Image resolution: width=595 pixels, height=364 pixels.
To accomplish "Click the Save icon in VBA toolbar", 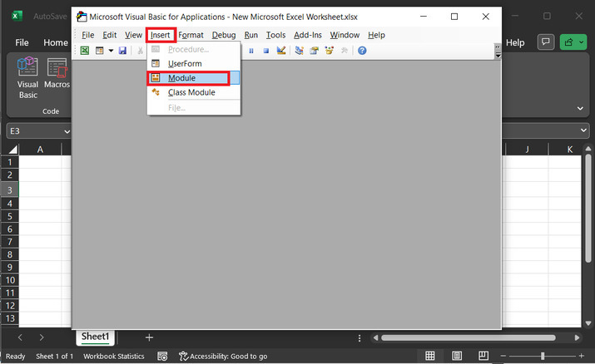I will pyautogui.click(x=122, y=51).
